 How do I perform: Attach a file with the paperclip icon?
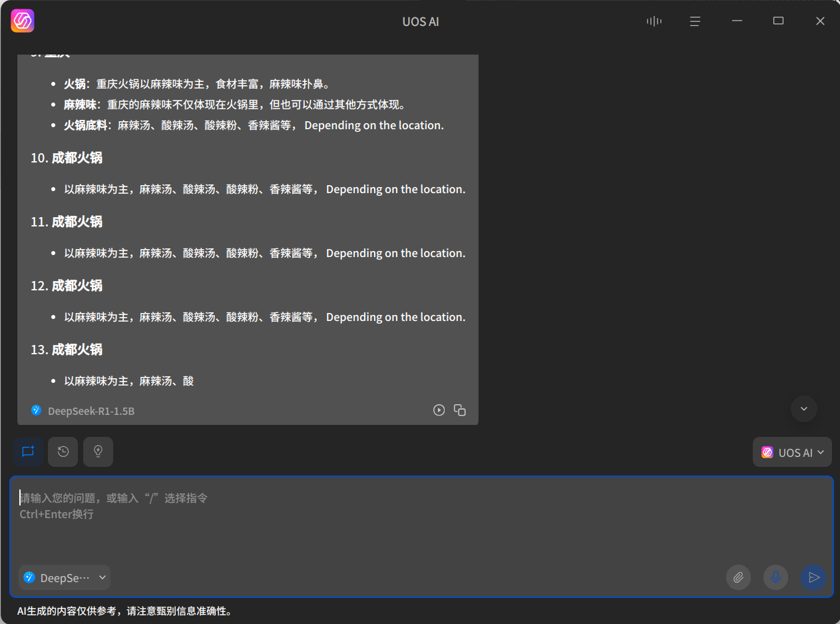tap(738, 577)
